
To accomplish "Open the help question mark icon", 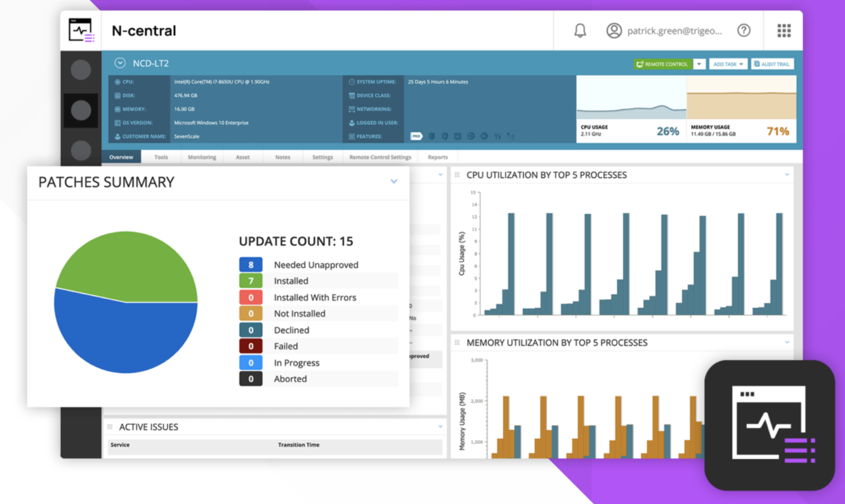I will [744, 31].
